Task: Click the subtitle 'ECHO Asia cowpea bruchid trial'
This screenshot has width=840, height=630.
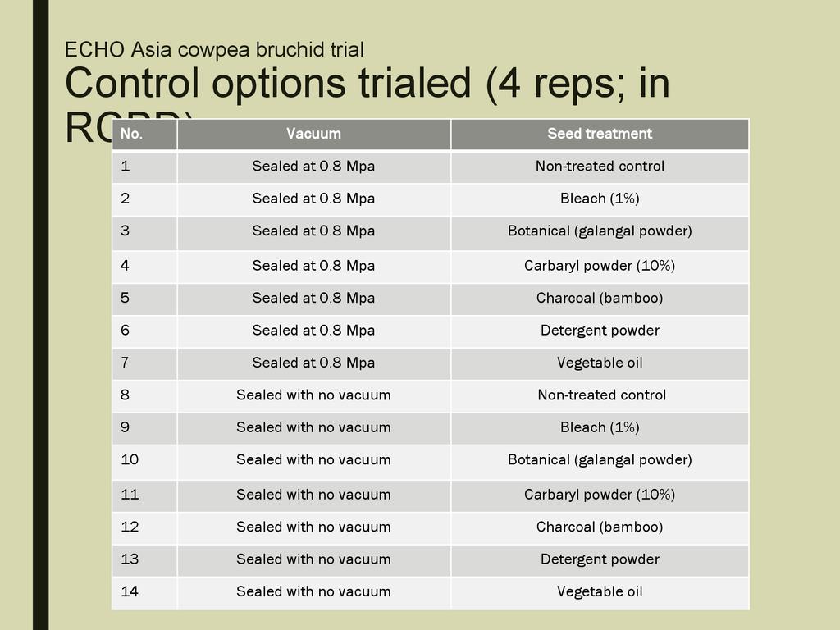Action: 214,49
